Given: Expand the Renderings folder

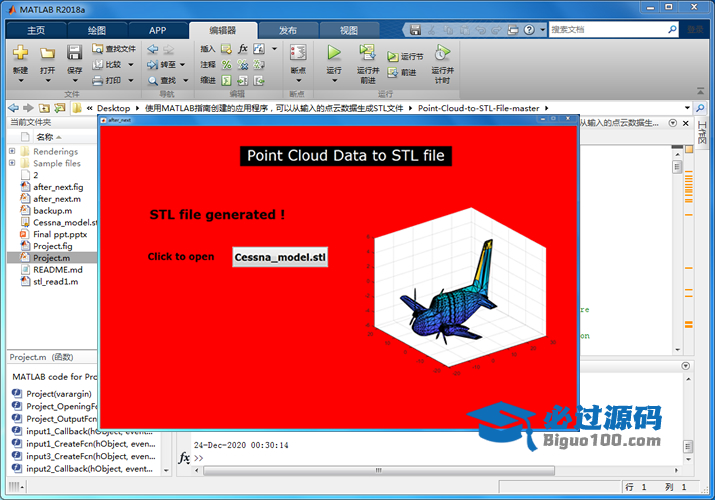Looking at the screenshot, I should pyautogui.click(x=12, y=151).
